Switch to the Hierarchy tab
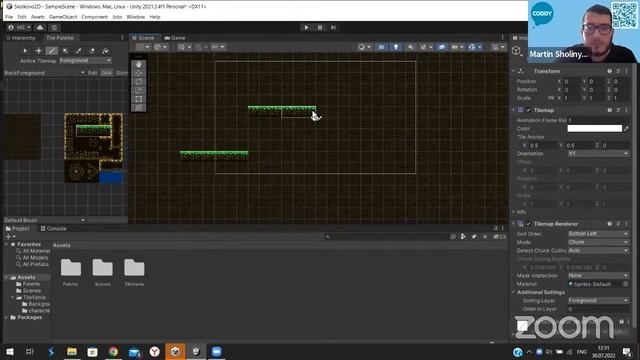This screenshot has width=640, height=360. tap(21, 38)
